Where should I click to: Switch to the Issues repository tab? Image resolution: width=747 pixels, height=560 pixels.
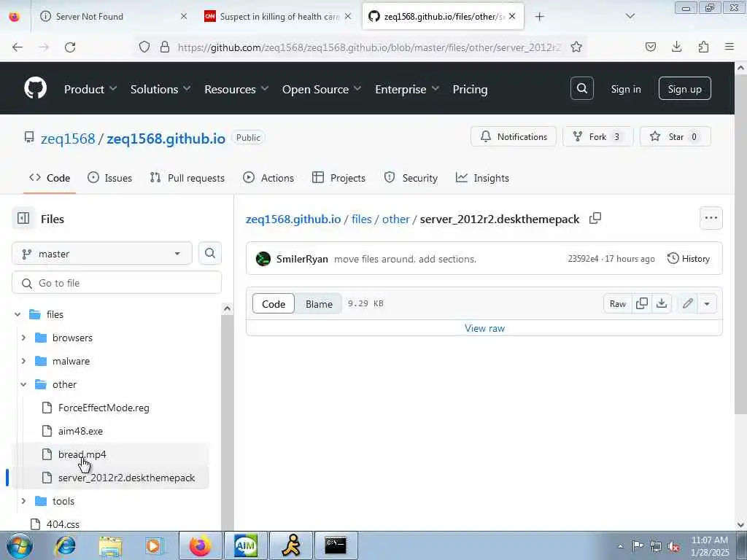point(109,178)
